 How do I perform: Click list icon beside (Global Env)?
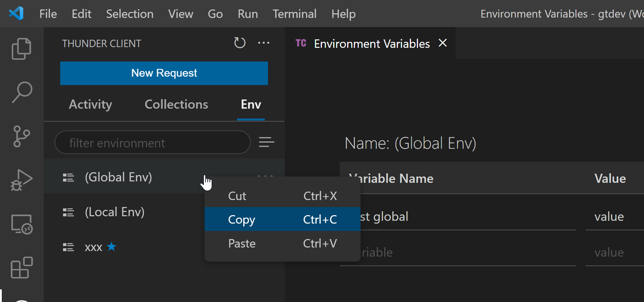coord(68,178)
